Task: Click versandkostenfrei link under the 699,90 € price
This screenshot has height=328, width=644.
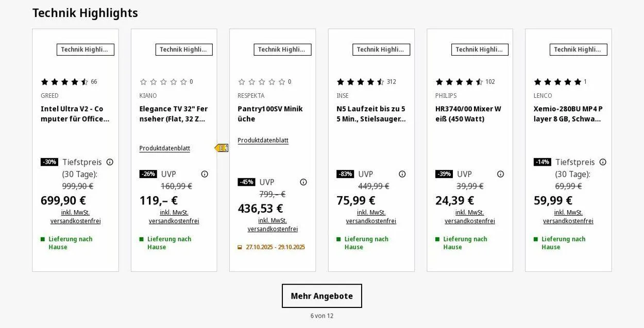Action: [x=76, y=221]
